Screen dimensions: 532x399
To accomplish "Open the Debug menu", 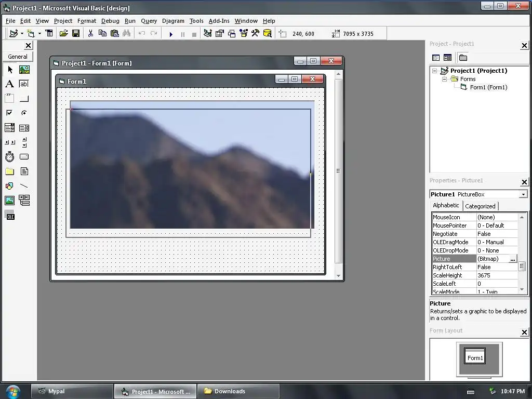I will pos(110,21).
